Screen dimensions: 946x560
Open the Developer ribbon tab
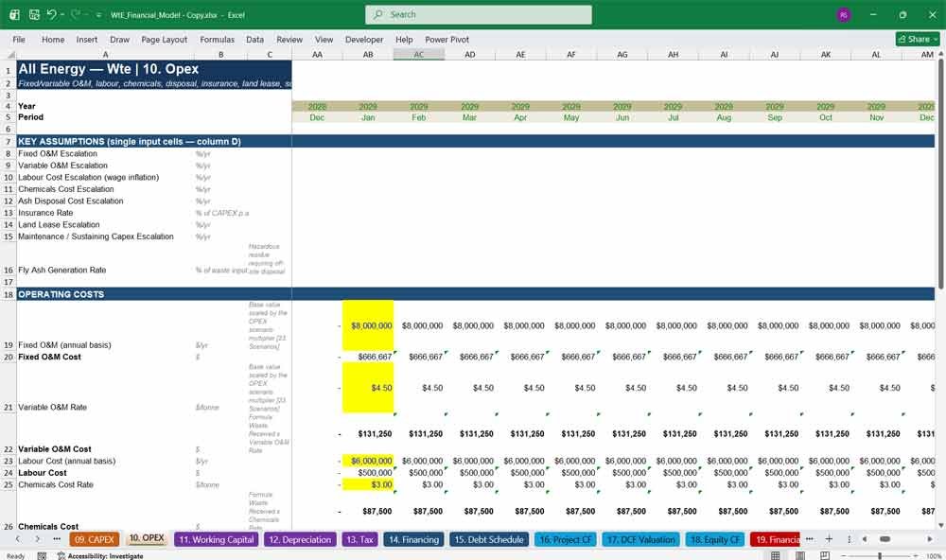pyautogui.click(x=364, y=39)
